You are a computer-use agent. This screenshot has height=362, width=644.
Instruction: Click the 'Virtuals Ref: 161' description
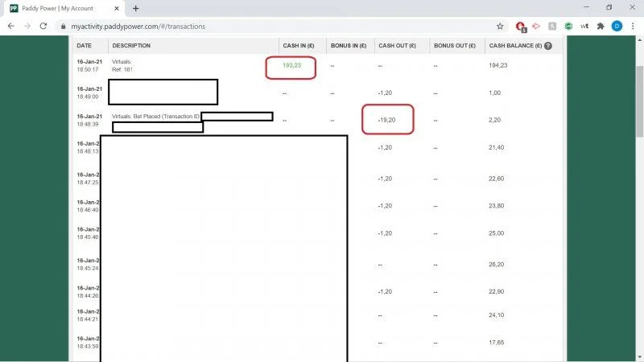(x=122, y=65)
